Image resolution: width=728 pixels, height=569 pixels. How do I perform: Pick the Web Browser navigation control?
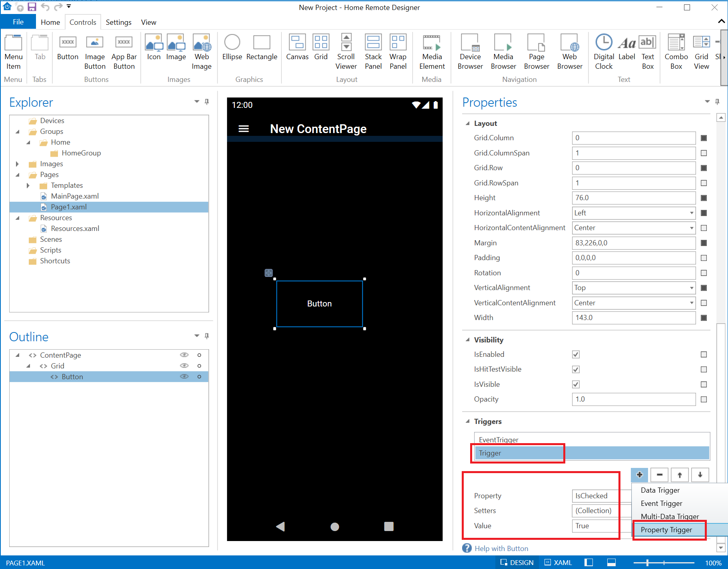[570, 52]
